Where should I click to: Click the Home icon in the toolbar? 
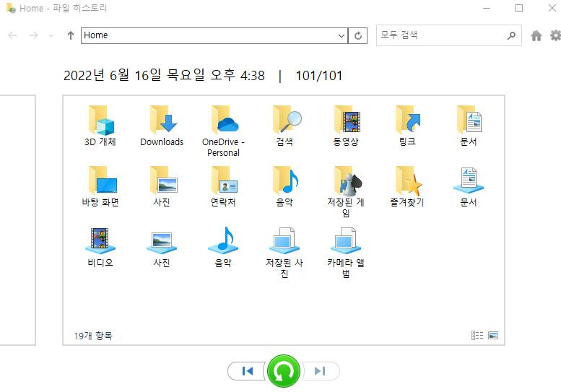(536, 35)
